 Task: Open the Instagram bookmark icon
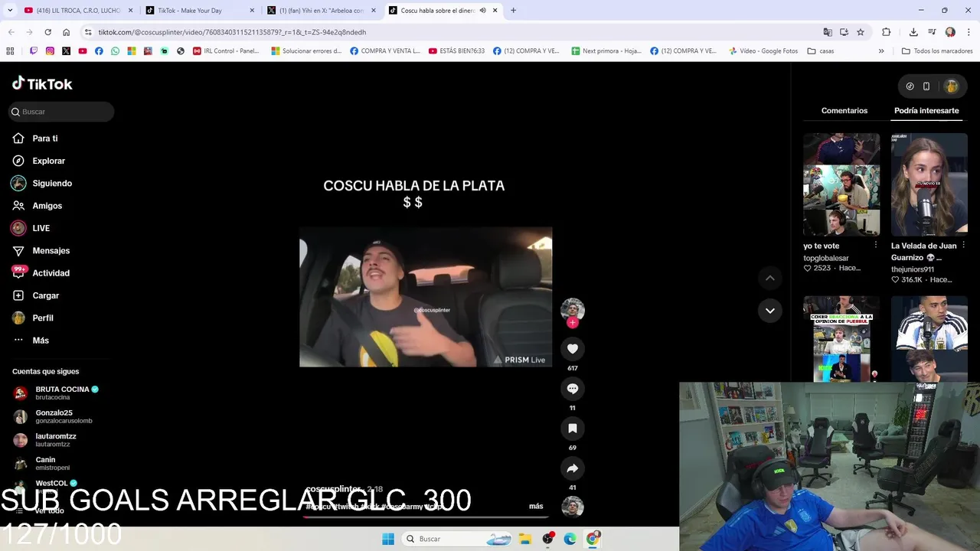pos(50,51)
